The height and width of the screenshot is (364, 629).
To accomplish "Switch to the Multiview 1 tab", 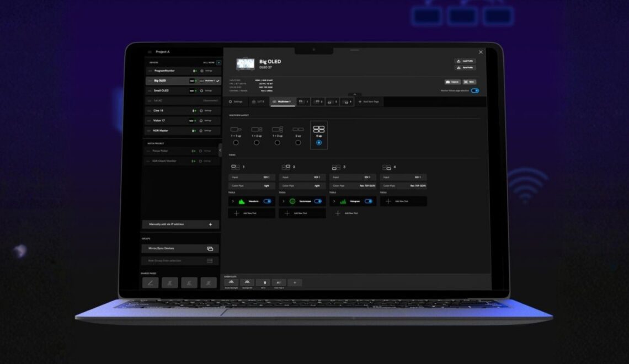I will pyautogui.click(x=283, y=102).
